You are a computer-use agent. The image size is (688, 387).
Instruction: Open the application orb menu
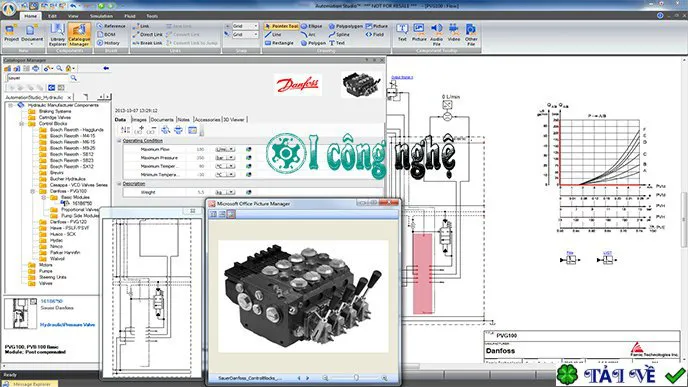(9, 8)
